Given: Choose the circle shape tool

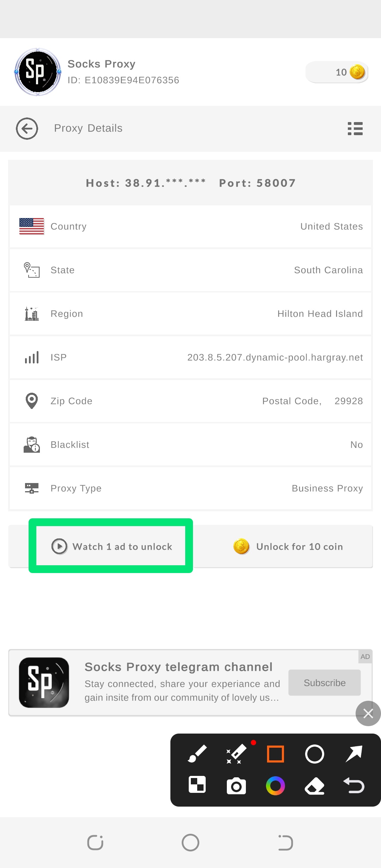Looking at the screenshot, I should click(x=314, y=754).
